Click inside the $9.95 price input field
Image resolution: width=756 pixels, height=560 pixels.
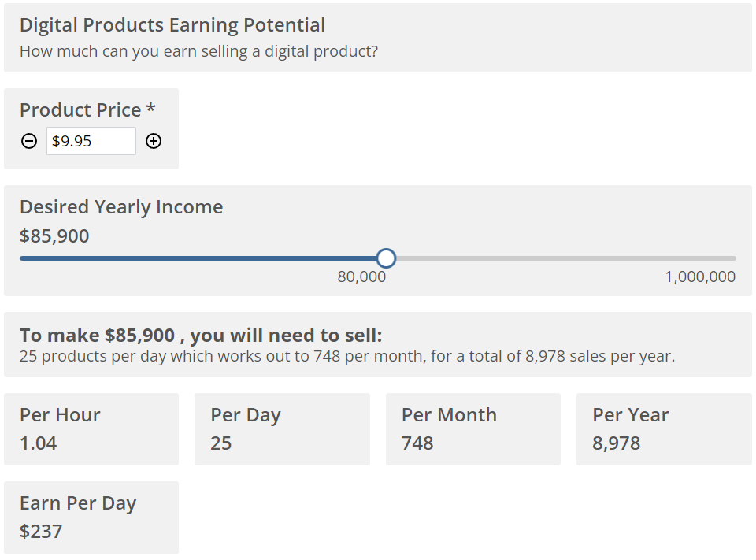click(91, 141)
